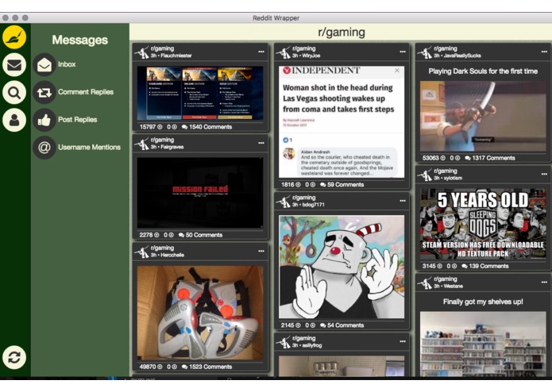Open options menu on asillyfrog's post

[x=403, y=341]
